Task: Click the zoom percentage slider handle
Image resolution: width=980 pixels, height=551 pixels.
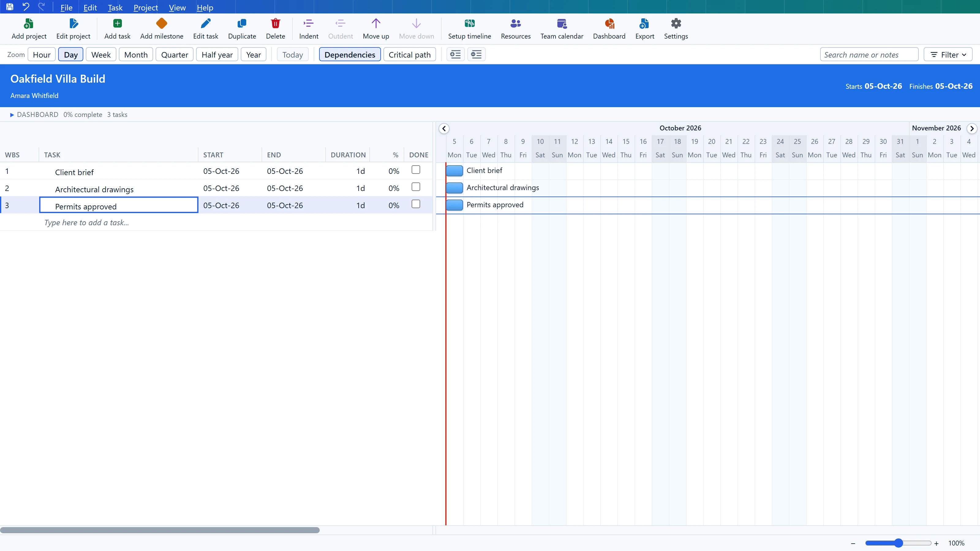Action: click(899, 543)
